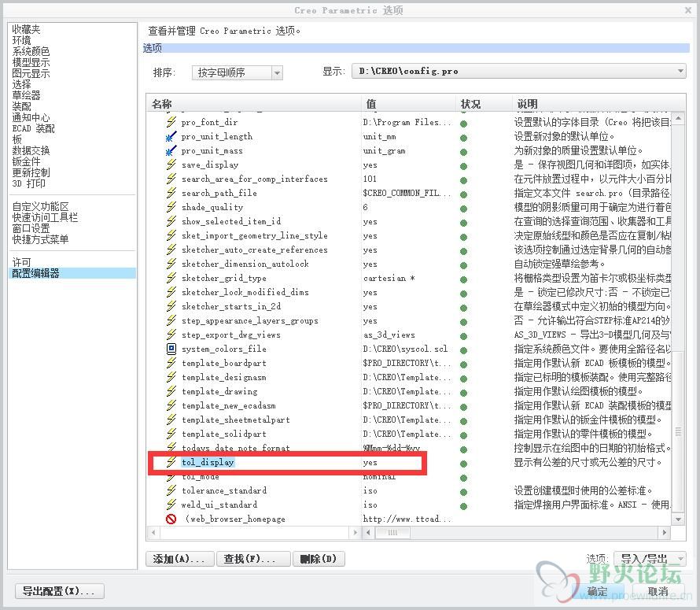Select 窗口设置 in the left list

click(31, 228)
